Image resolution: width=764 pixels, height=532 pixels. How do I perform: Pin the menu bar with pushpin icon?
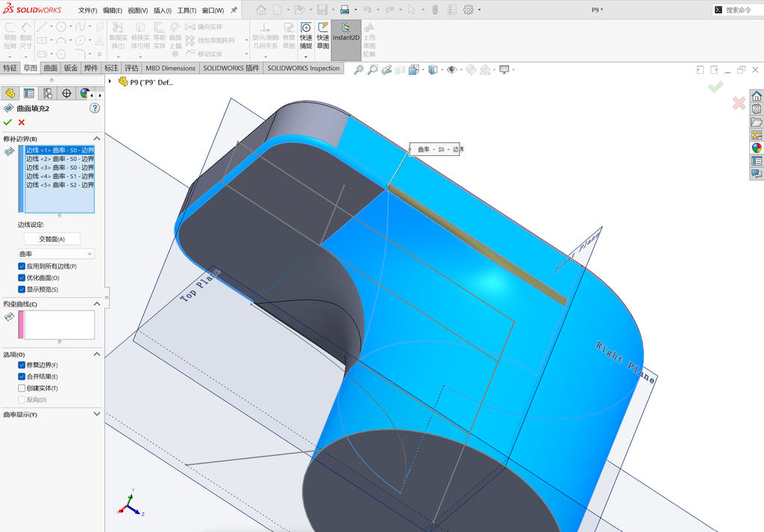234,10
